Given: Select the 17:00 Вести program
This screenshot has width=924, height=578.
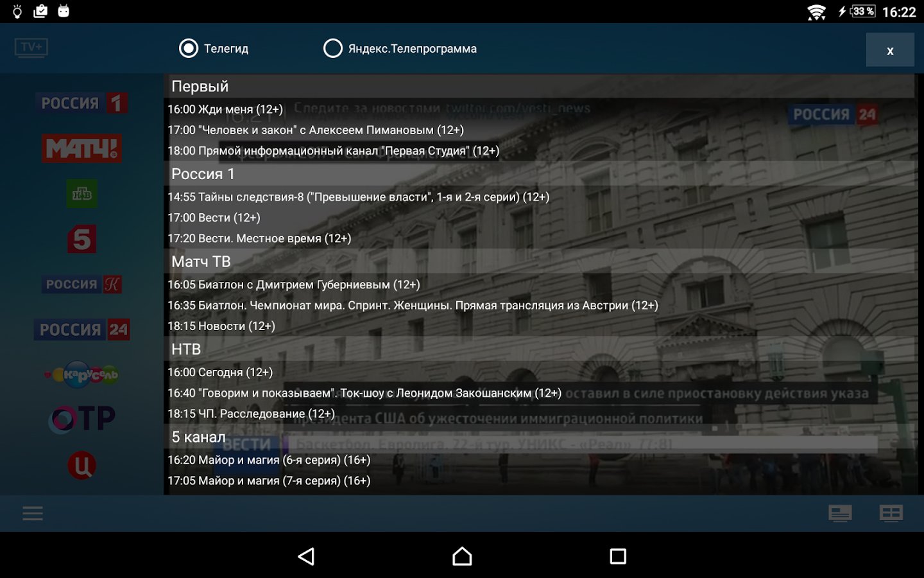Looking at the screenshot, I should point(214,217).
